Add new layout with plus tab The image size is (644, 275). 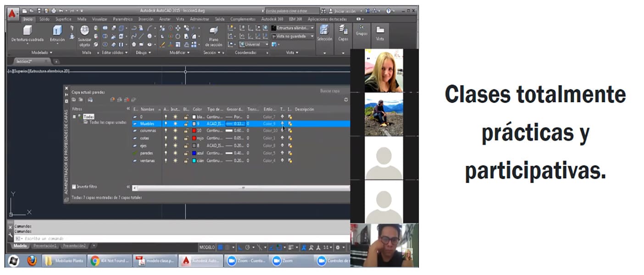94,246
